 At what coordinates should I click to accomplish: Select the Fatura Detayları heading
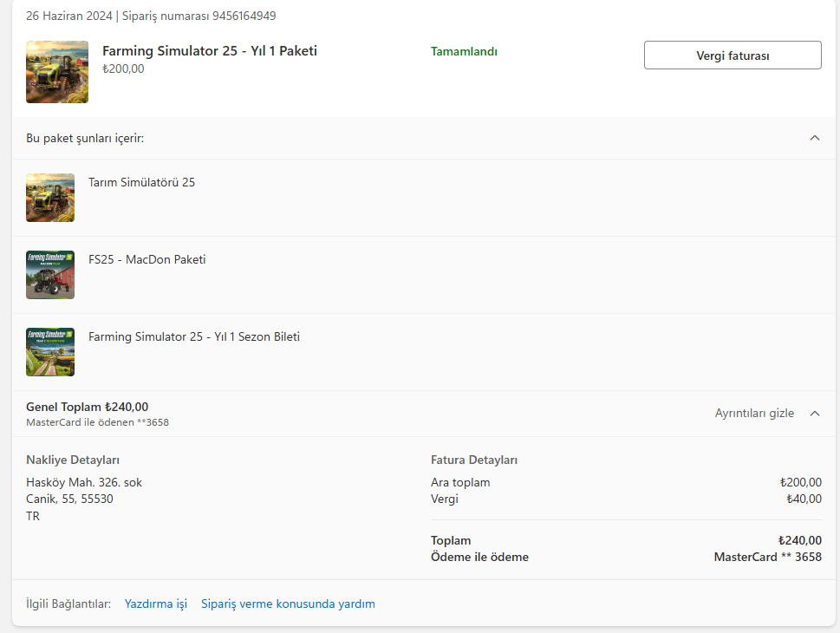tap(474, 460)
